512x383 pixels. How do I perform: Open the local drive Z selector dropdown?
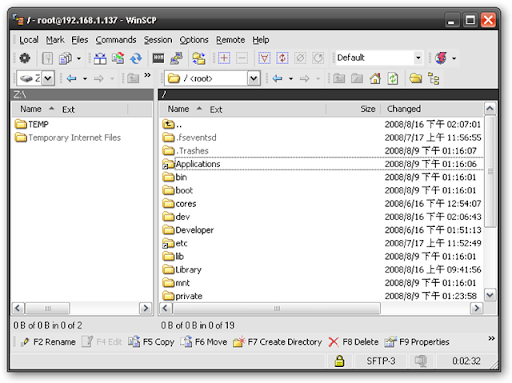[48, 78]
